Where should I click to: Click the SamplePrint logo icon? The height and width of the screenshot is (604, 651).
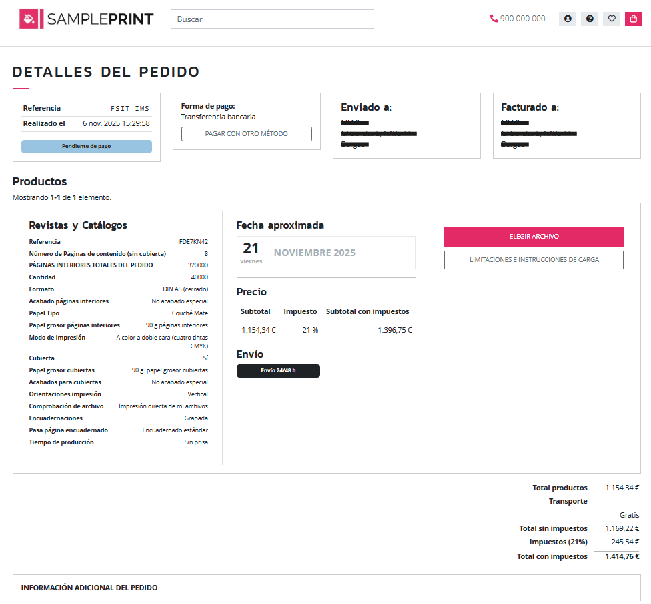31,19
